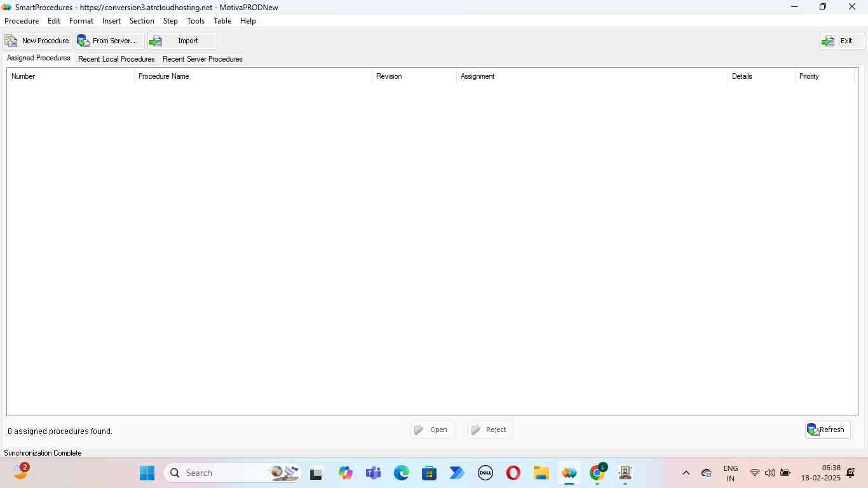Show hidden system tray icons chevron
The width and height of the screenshot is (868, 488).
686,473
